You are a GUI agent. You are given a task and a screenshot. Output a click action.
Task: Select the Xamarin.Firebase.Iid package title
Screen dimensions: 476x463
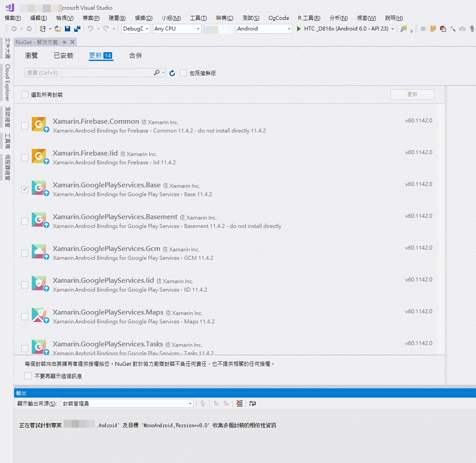tap(85, 153)
